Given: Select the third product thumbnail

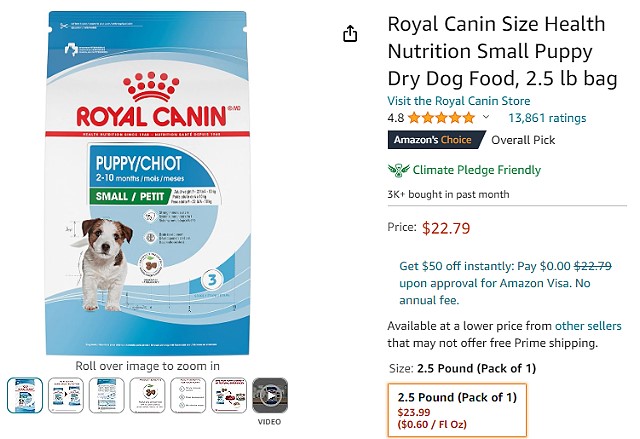Looking at the screenshot, I should (x=107, y=395).
